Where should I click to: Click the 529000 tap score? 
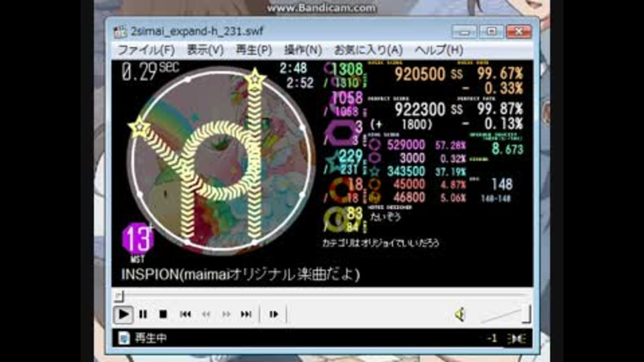pyautogui.click(x=406, y=145)
